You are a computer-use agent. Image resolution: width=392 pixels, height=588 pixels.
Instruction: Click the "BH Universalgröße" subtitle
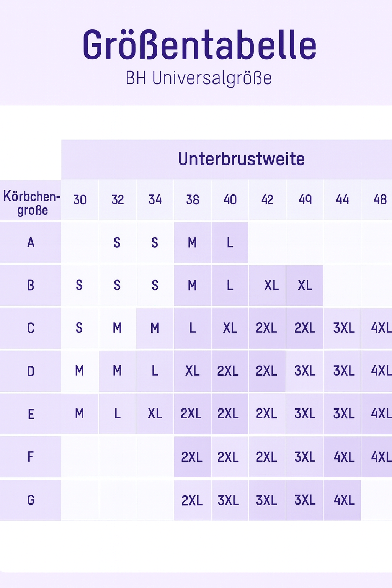[199, 78]
